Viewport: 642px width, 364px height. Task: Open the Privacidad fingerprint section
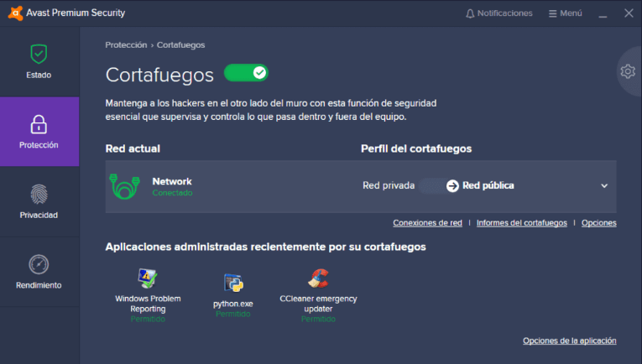39,201
